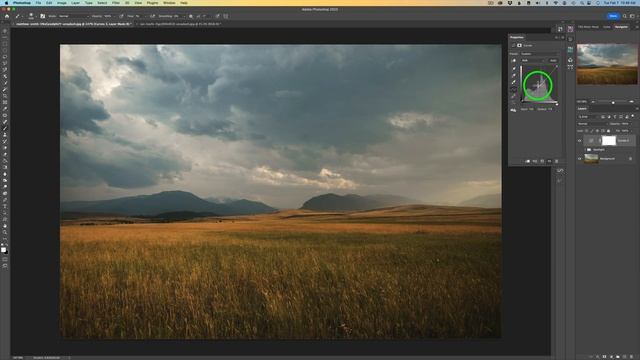Click the Auto button in Curves
The image size is (640, 360).
click(x=553, y=60)
